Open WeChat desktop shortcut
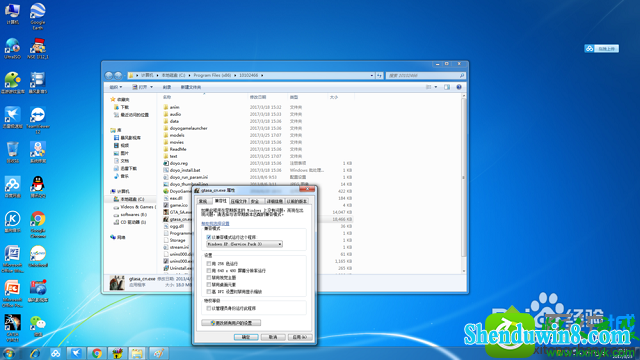 pos(38,326)
